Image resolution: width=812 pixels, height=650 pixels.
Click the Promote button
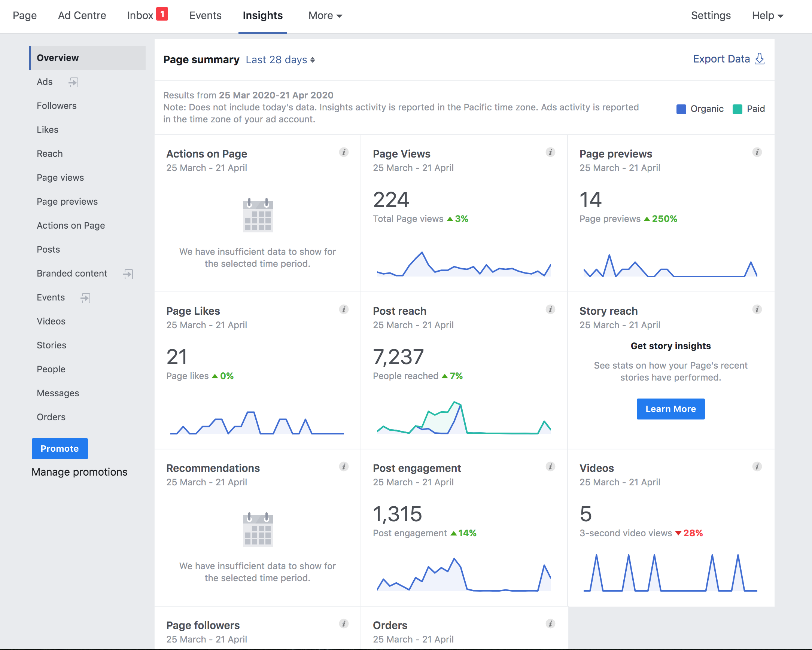[60, 449]
